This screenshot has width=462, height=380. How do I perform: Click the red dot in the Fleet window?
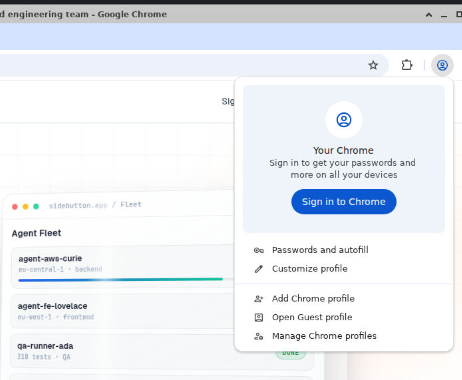[15, 207]
